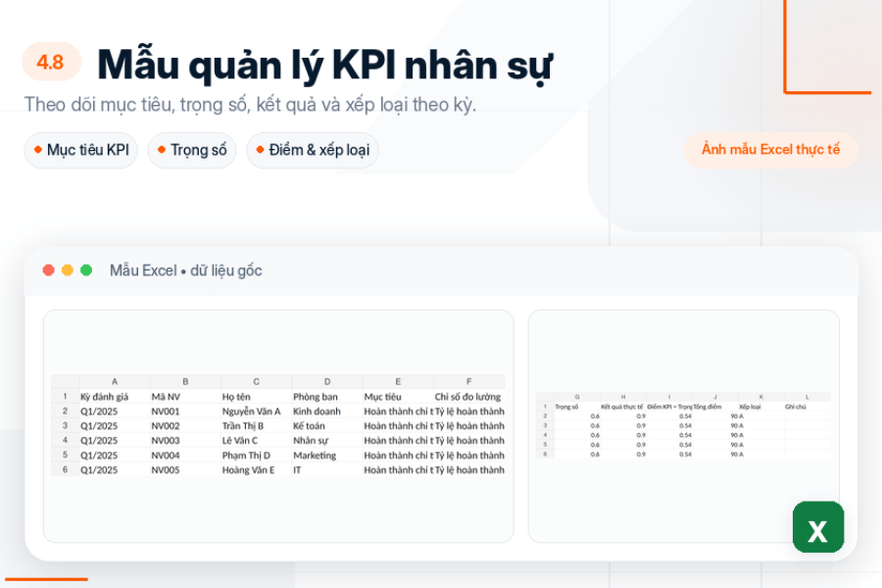Image resolution: width=882 pixels, height=588 pixels.
Task: Select column header E
Action: pyautogui.click(x=398, y=381)
